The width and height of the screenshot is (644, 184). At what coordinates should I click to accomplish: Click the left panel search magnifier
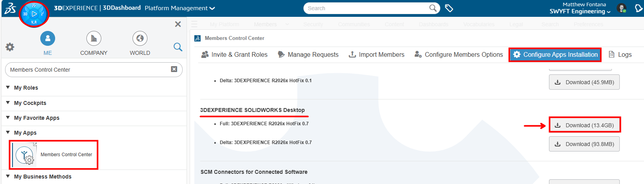coord(178,47)
